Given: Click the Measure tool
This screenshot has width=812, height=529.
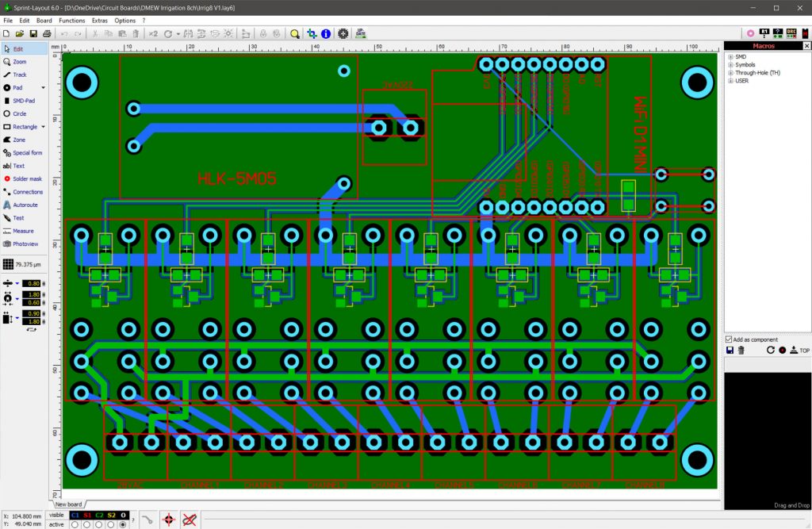Looking at the screenshot, I should pyautogui.click(x=23, y=231).
